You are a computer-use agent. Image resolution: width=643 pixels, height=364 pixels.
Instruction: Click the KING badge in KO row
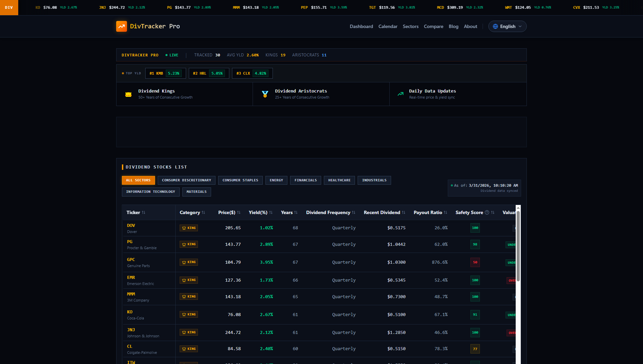click(x=189, y=314)
